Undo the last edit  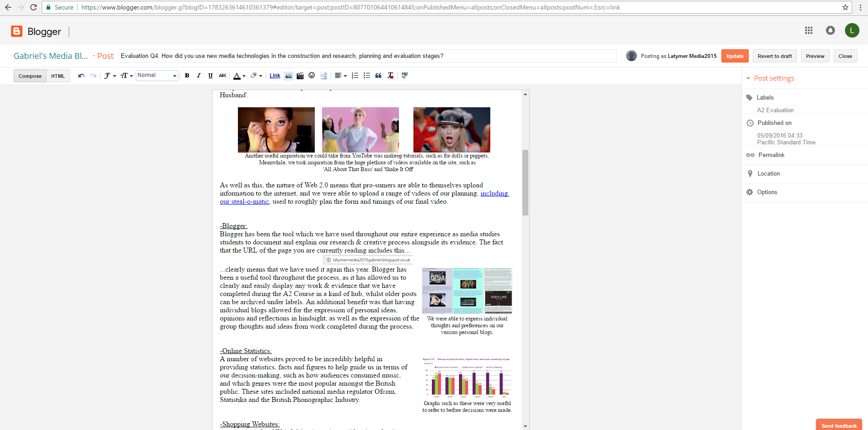click(81, 76)
